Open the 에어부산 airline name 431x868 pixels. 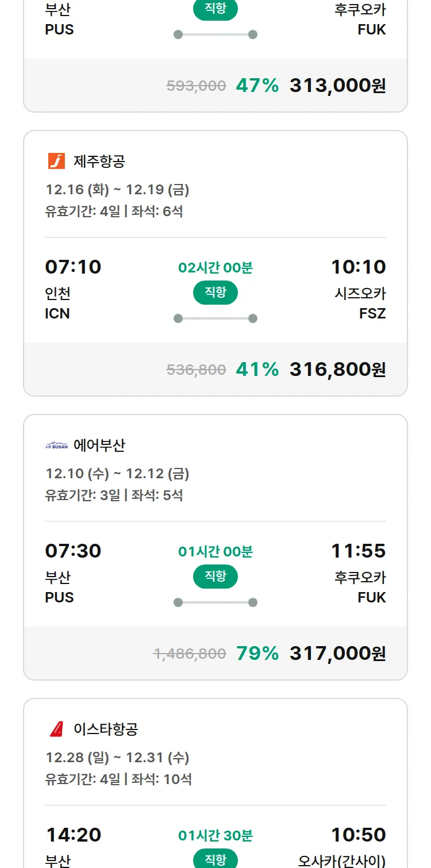99,445
